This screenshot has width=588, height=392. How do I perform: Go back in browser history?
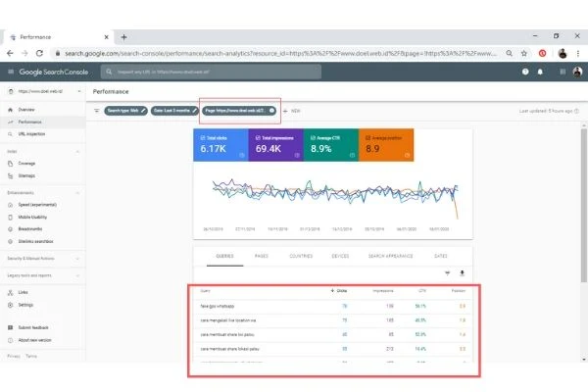coord(10,53)
